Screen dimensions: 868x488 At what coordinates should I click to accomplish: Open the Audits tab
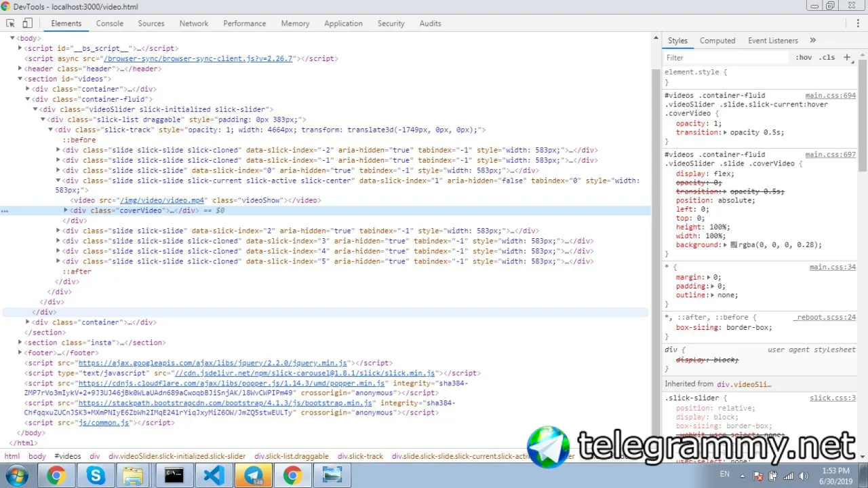point(430,23)
